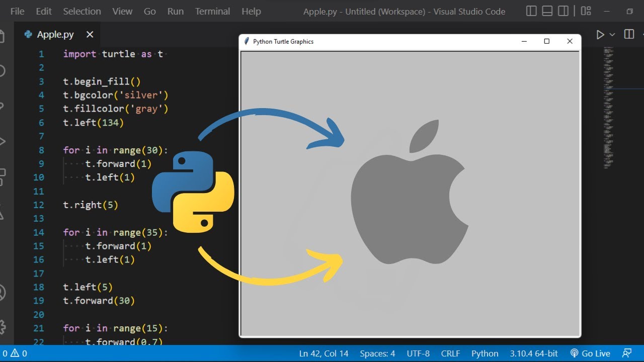This screenshot has height=362, width=644.
Task: Open the Terminal menu
Action: coord(213,11)
